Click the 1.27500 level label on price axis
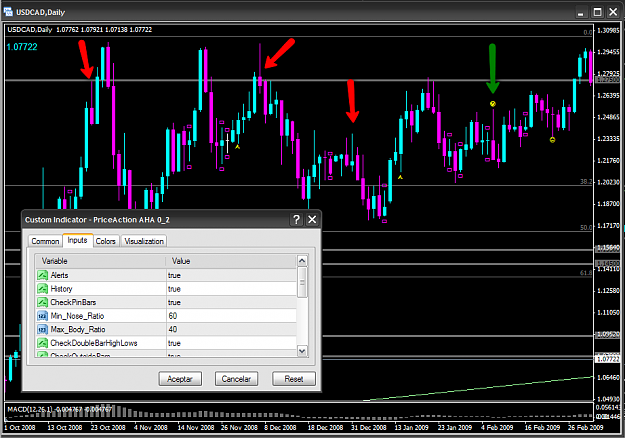 607,80
